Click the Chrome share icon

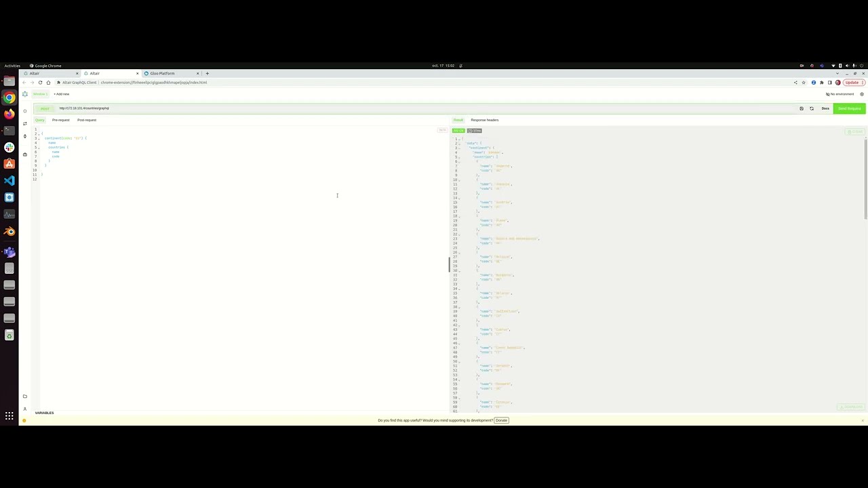(x=795, y=83)
